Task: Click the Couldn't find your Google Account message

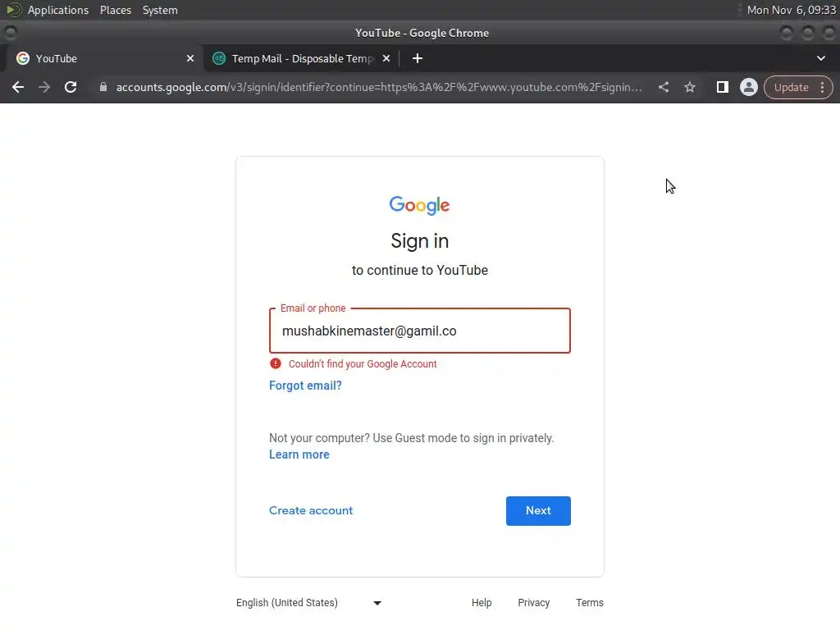Action: 362,363
